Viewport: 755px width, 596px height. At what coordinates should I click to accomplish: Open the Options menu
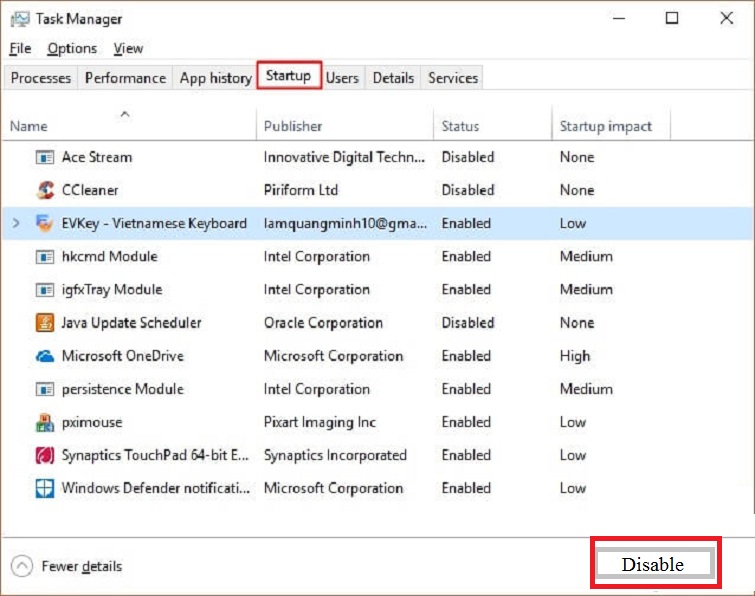[x=72, y=48]
